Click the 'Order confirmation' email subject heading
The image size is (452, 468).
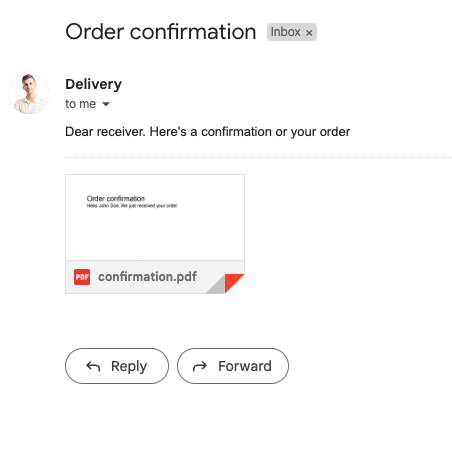click(x=161, y=32)
